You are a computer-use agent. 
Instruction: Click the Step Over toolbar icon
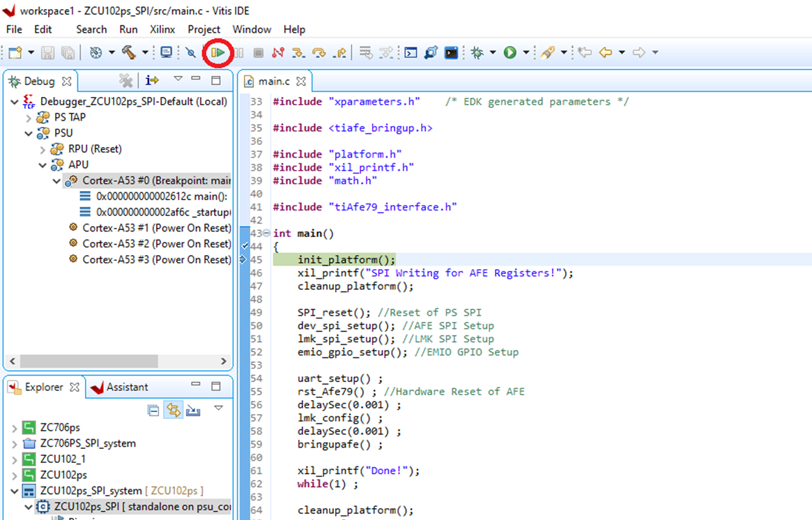point(319,52)
